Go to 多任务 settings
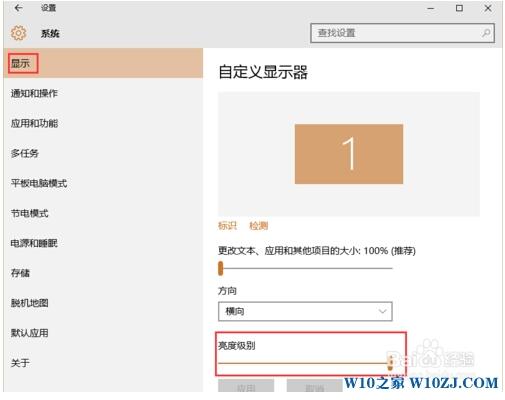This screenshot has width=505, height=400. (x=25, y=153)
